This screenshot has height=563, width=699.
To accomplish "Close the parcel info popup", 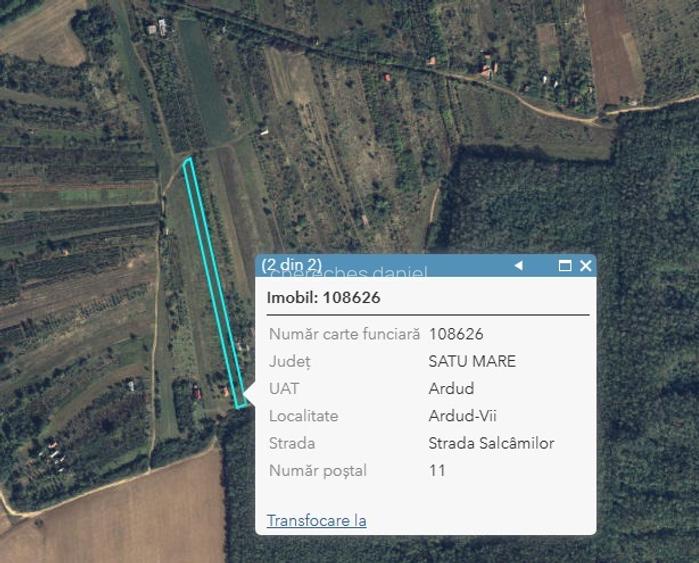I will tap(586, 266).
